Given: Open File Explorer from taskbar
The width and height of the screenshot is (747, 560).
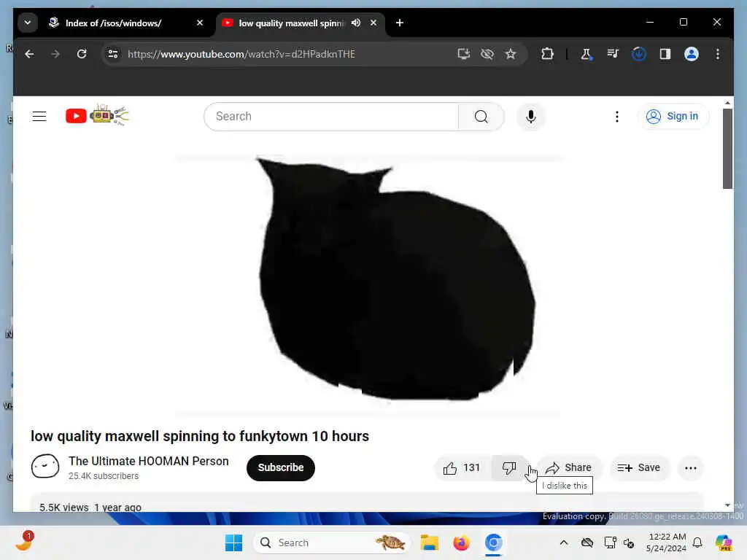Looking at the screenshot, I should pyautogui.click(x=429, y=542).
